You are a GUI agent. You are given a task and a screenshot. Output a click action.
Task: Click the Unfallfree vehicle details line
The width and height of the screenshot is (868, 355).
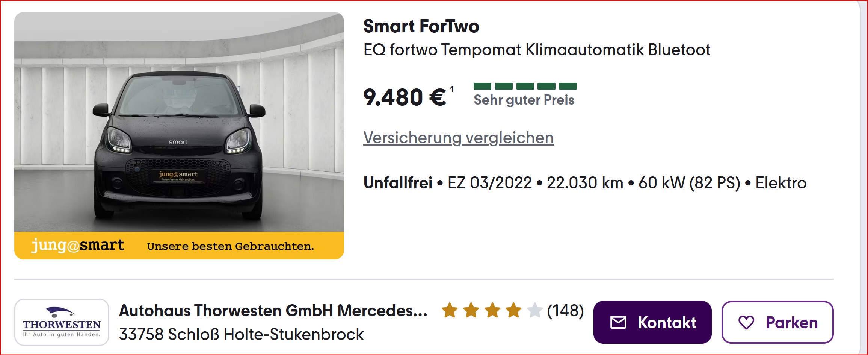pyautogui.click(x=584, y=183)
